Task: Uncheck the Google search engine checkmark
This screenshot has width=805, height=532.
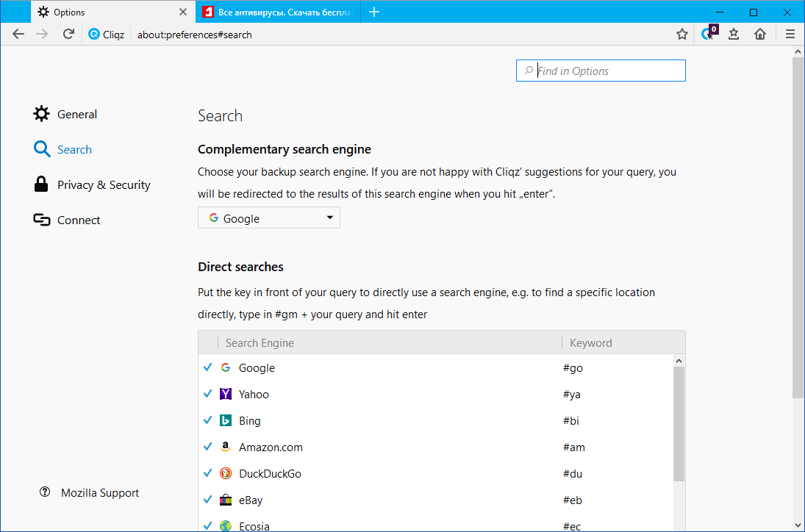Action: coord(208,367)
